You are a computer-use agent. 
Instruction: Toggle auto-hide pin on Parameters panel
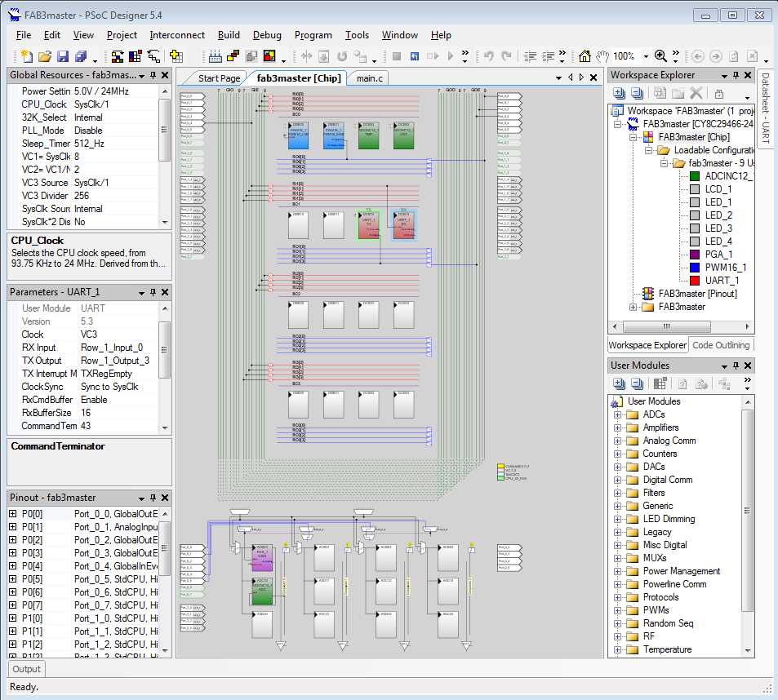pyautogui.click(x=153, y=291)
